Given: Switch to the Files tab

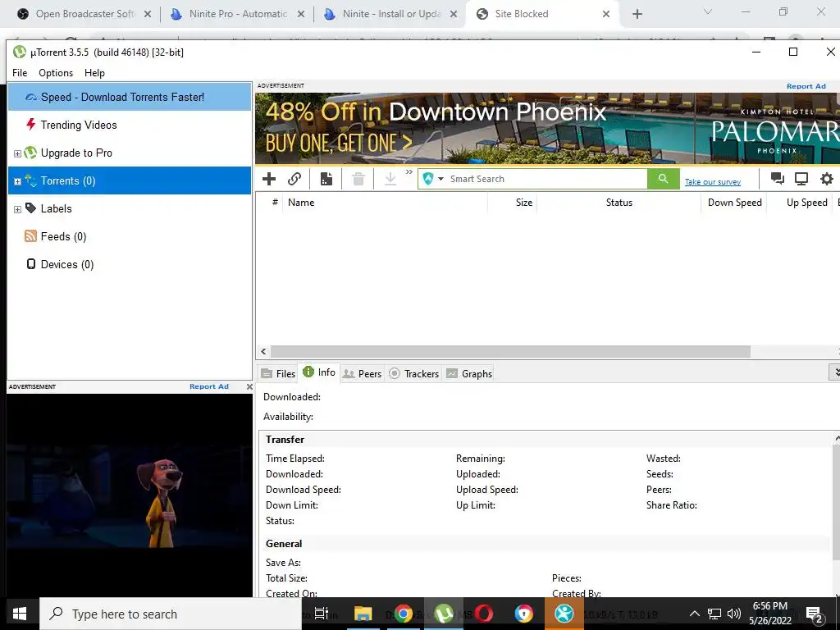Looking at the screenshot, I should coord(278,373).
